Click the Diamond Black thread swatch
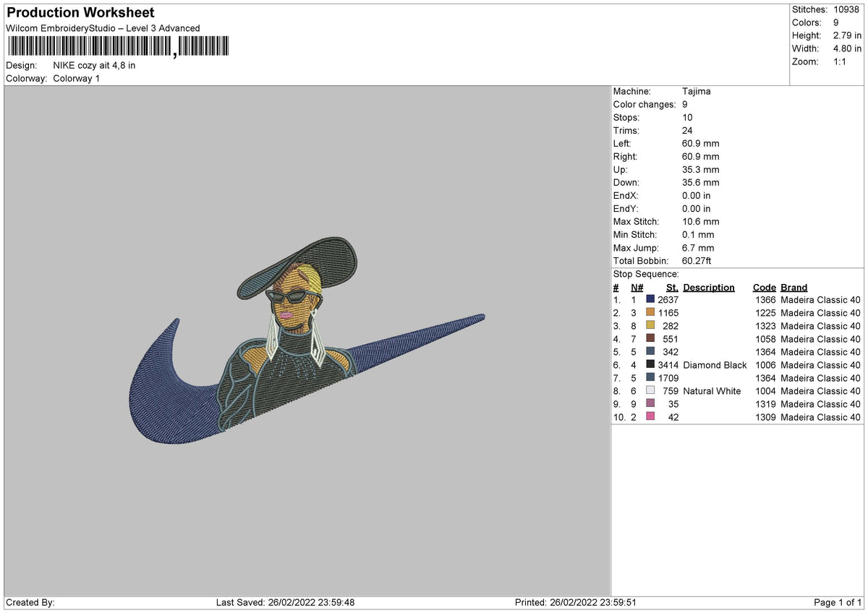This screenshot has width=868, height=613. click(x=650, y=365)
